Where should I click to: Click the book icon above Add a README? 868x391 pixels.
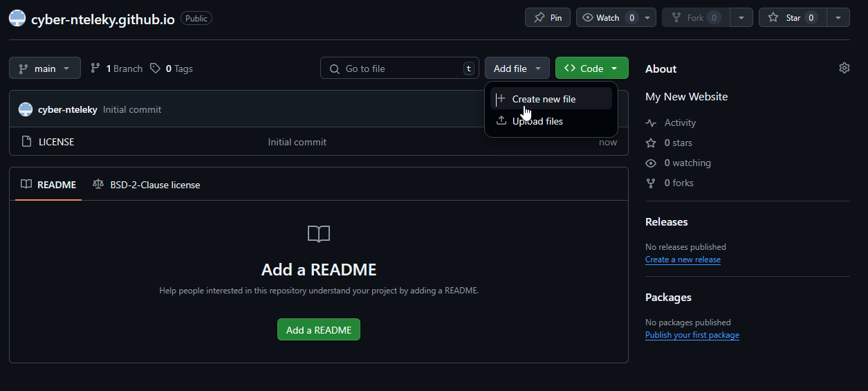point(319,234)
